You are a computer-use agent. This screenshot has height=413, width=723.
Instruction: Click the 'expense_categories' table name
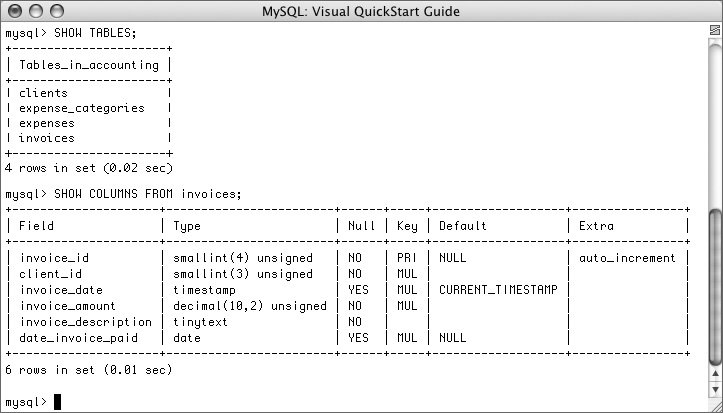point(82,108)
